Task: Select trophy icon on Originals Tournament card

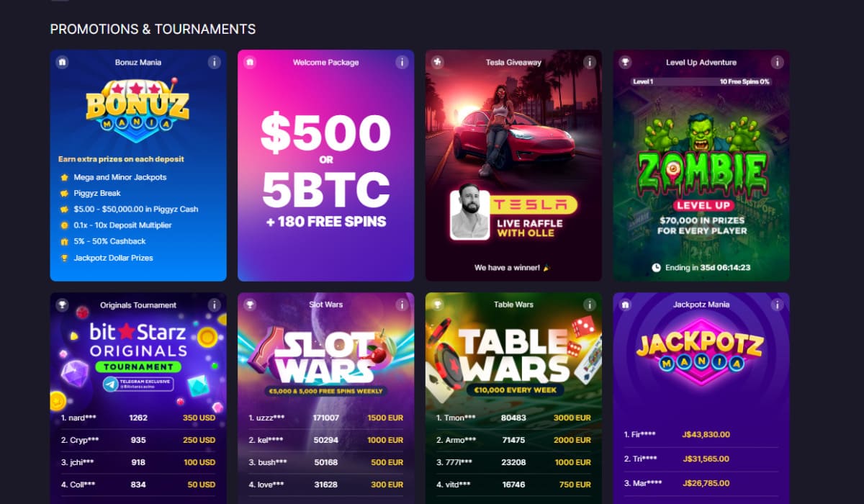Action: (63, 305)
